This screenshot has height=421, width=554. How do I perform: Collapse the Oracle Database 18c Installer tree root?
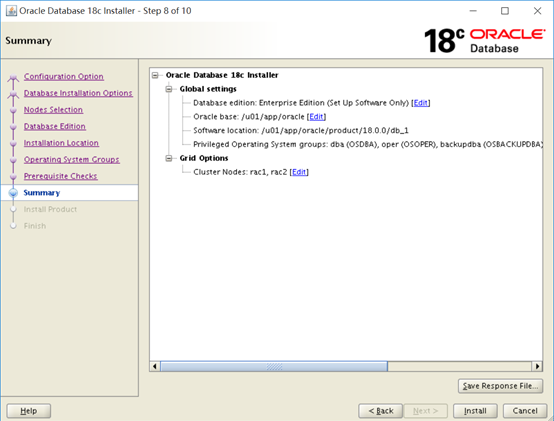[x=155, y=75]
